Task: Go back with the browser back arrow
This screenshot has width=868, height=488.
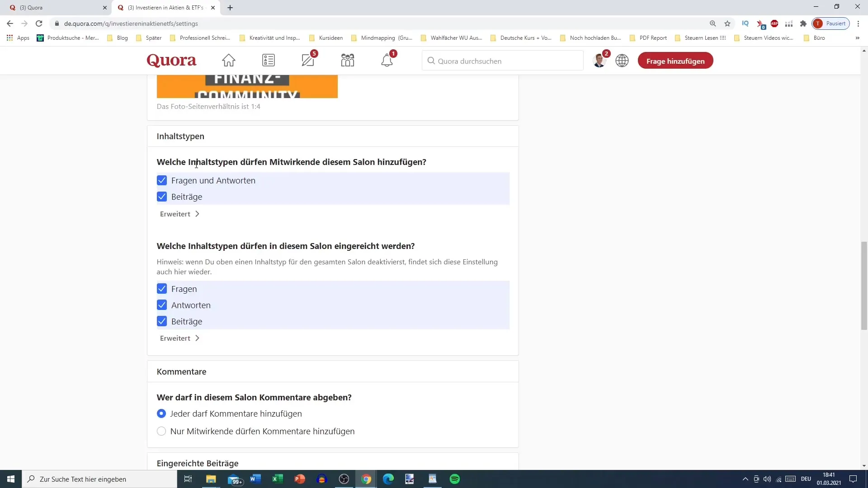Action: [x=10, y=23]
